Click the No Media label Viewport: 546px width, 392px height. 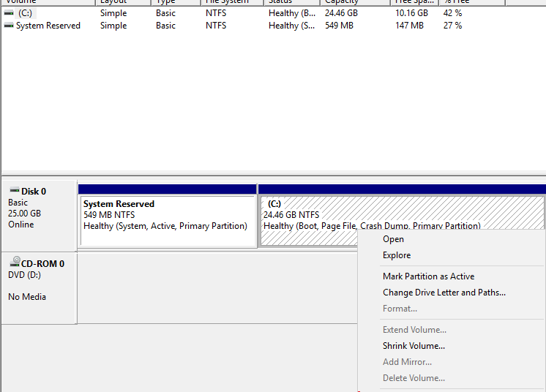(x=27, y=297)
